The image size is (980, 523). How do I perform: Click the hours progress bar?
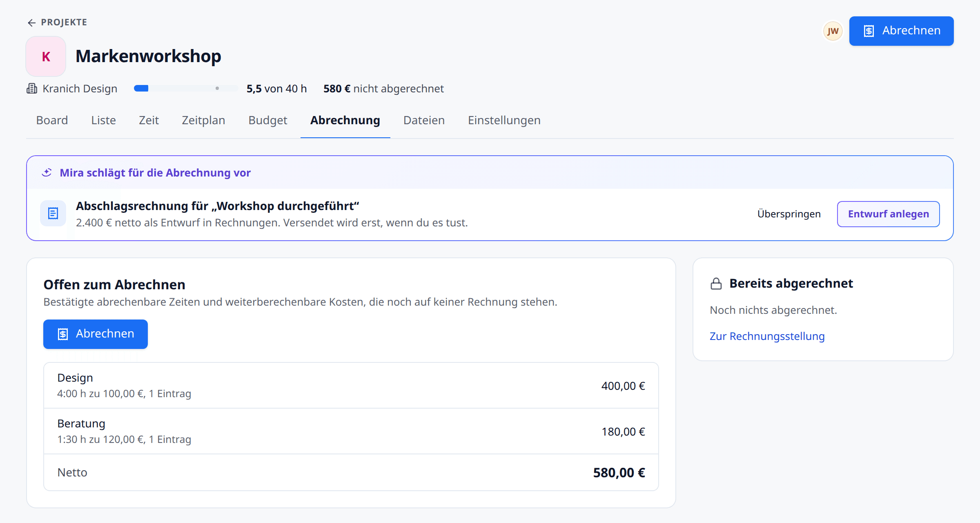tap(186, 89)
